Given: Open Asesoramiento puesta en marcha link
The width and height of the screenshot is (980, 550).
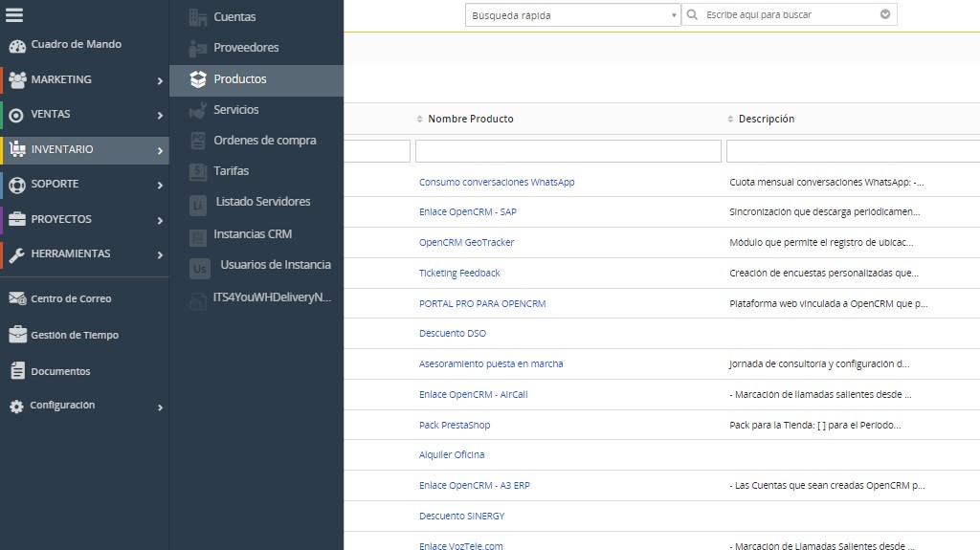Looking at the screenshot, I should [491, 363].
